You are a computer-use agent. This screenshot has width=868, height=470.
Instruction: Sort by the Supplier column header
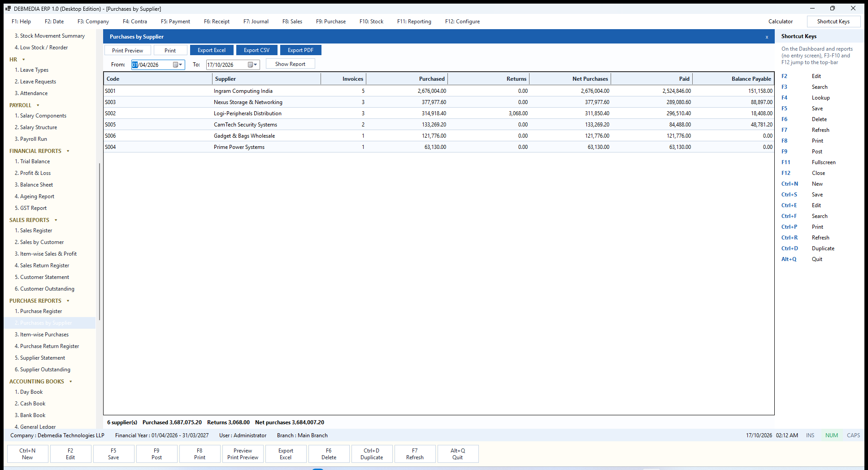[x=266, y=79]
